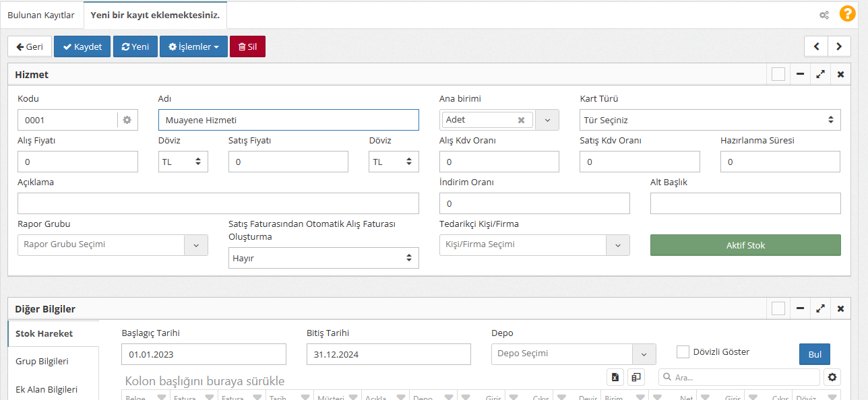Click the gear icon beside Kodu field
This screenshot has height=400, width=868.
(x=127, y=120)
